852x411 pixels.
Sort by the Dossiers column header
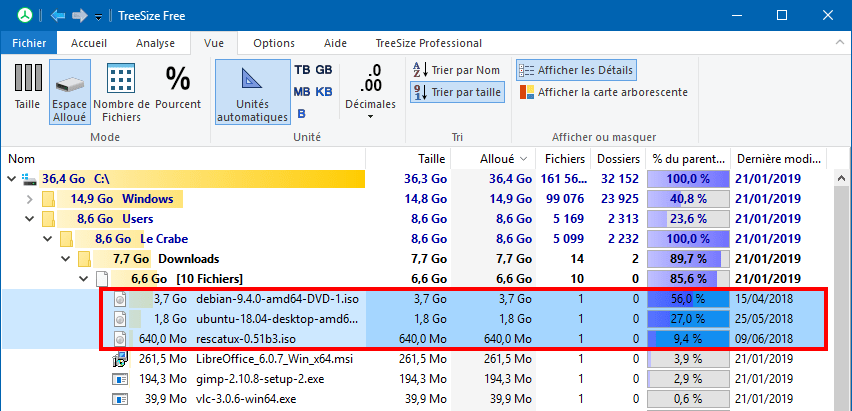(x=618, y=159)
